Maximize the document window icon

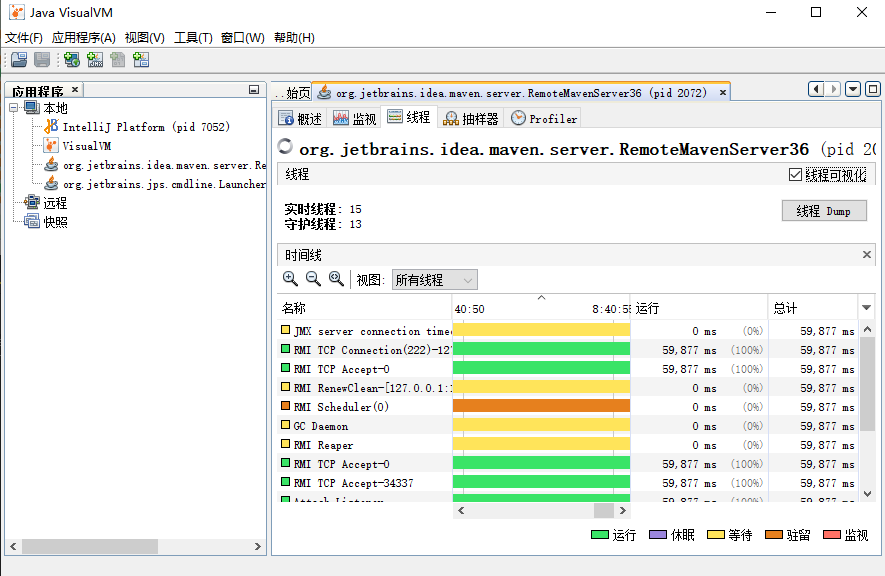click(873, 89)
